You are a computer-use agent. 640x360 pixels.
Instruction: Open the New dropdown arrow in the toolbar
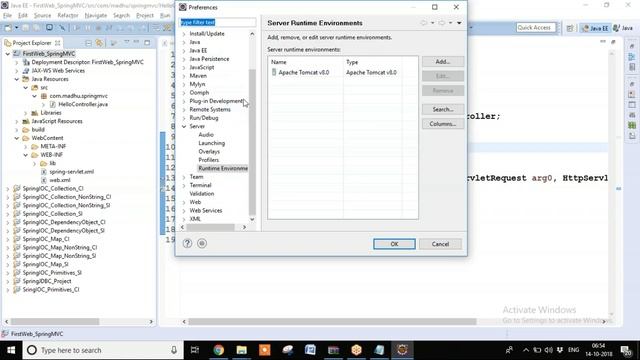coord(16,28)
